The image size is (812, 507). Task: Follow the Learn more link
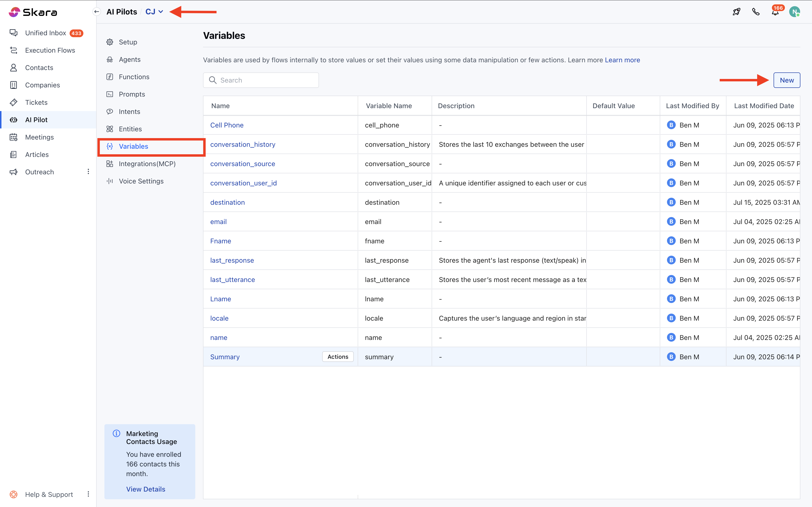(622, 60)
